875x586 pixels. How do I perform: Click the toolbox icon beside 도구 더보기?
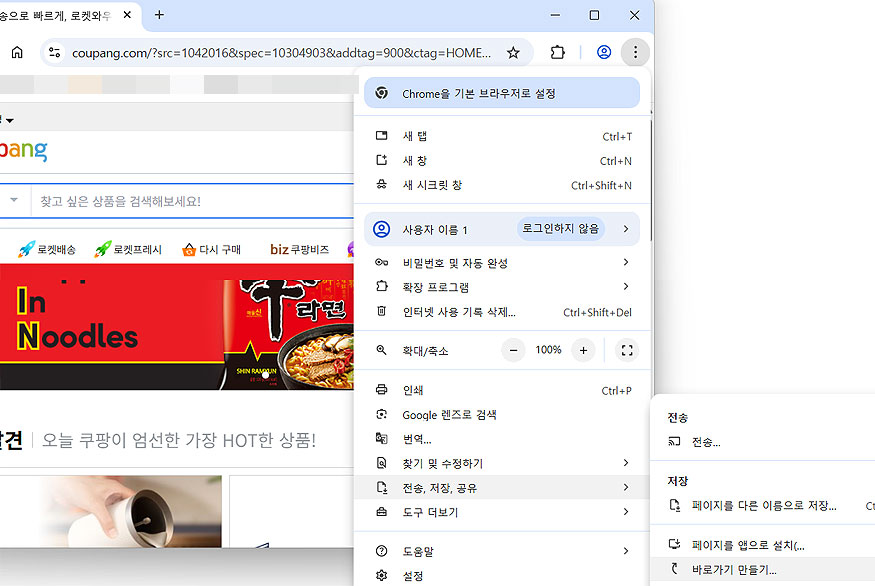click(x=382, y=512)
